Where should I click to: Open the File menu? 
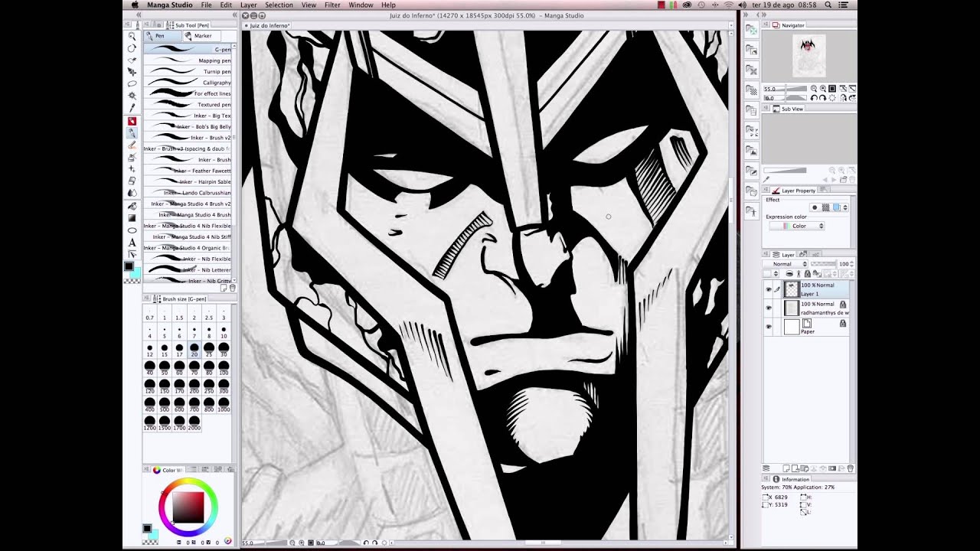click(206, 5)
